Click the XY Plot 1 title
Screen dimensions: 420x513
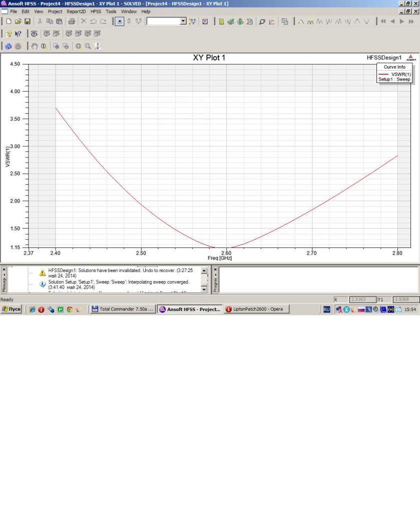click(x=209, y=58)
